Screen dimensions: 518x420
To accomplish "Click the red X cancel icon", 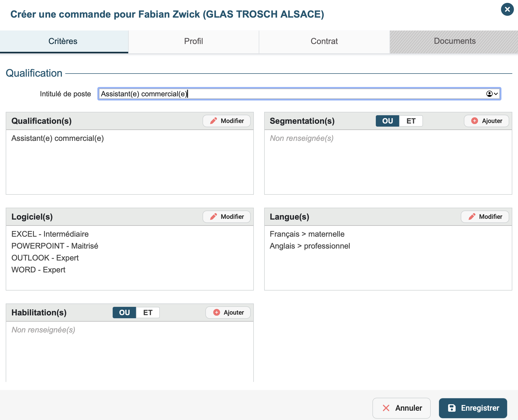I will (x=386, y=408).
